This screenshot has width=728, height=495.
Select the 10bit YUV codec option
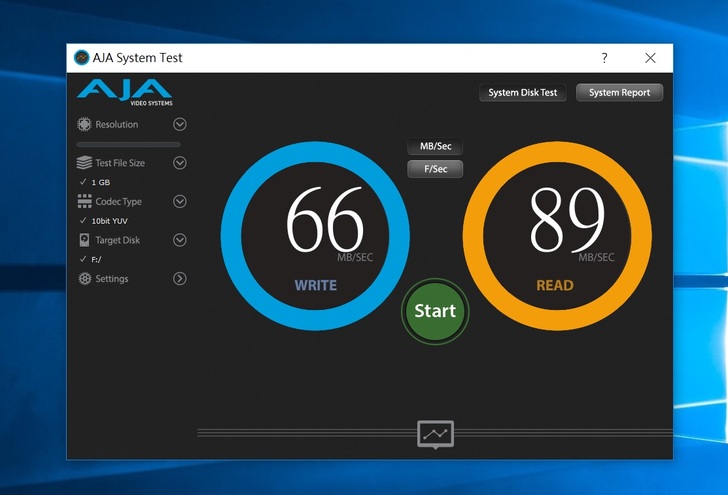109,221
